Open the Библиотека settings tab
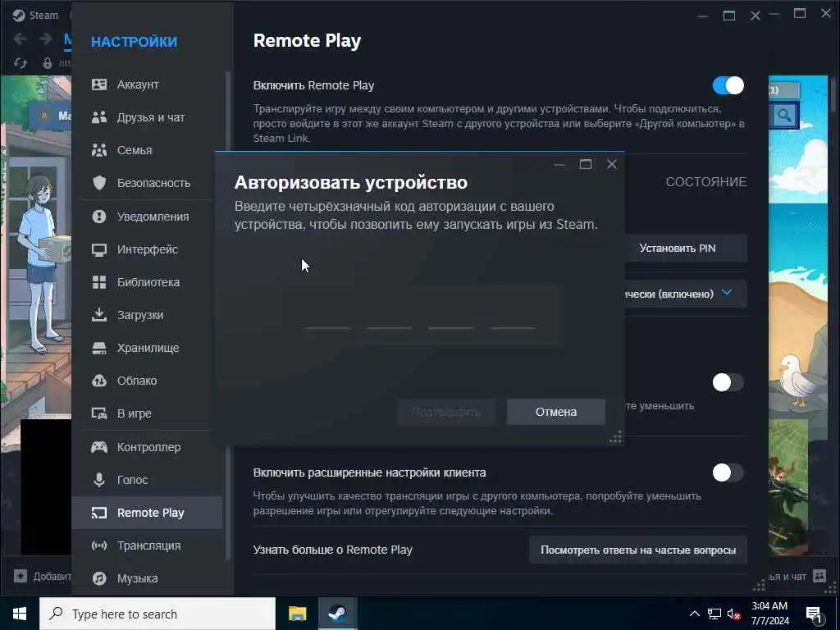The width and height of the screenshot is (840, 630). click(x=148, y=282)
